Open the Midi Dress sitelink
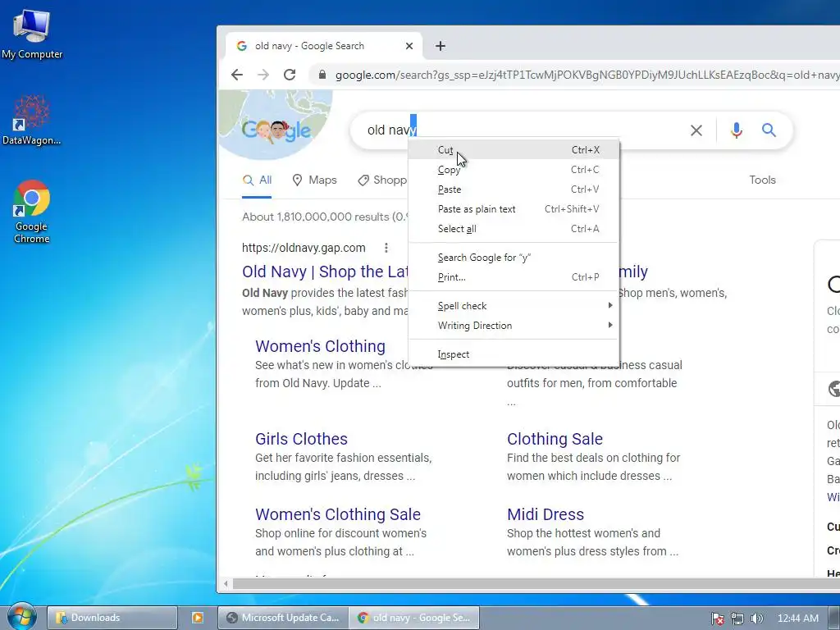840x630 pixels. click(546, 514)
